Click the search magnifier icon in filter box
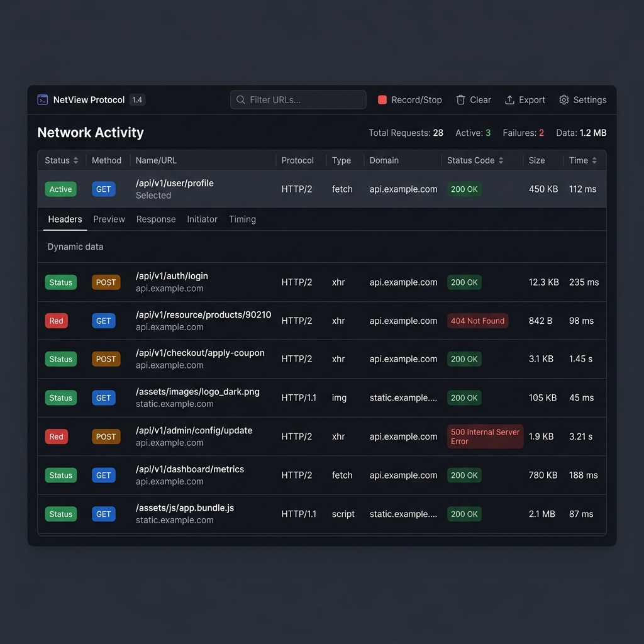This screenshot has width=644, height=644. tap(241, 100)
